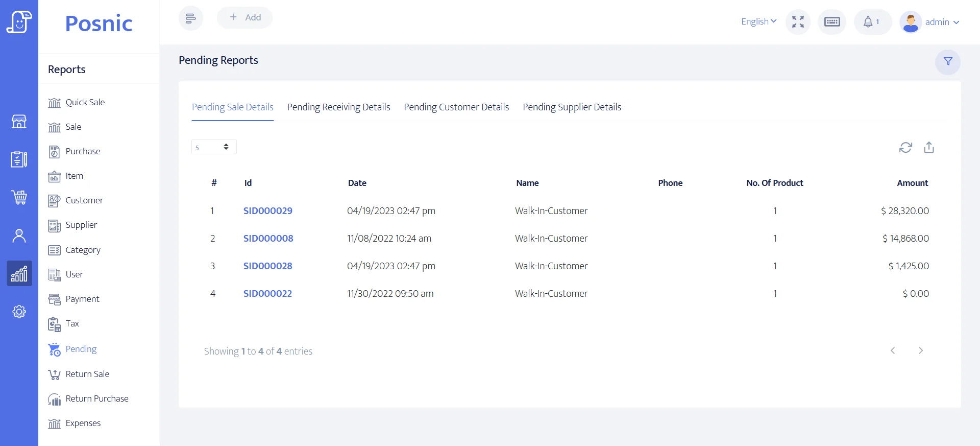The height and width of the screenshot is (446, 980).
Task: Go to next page of entries
Action: (x=920, y=350)
